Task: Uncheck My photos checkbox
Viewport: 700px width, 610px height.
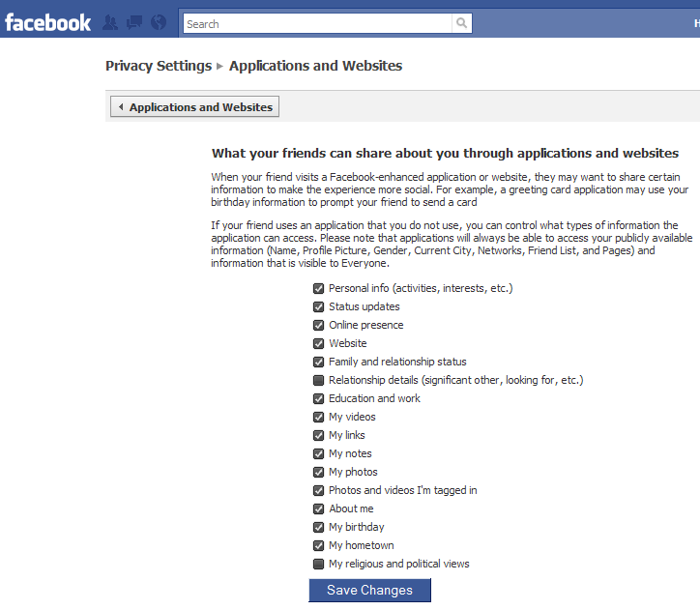Action: [x=318, y=472]
